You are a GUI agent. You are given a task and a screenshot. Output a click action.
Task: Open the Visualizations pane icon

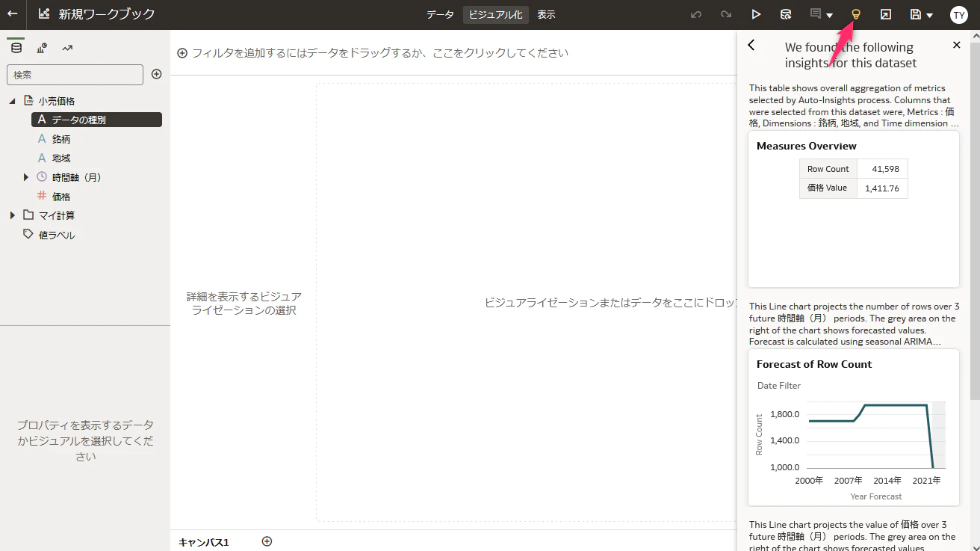tap(42, 48)
